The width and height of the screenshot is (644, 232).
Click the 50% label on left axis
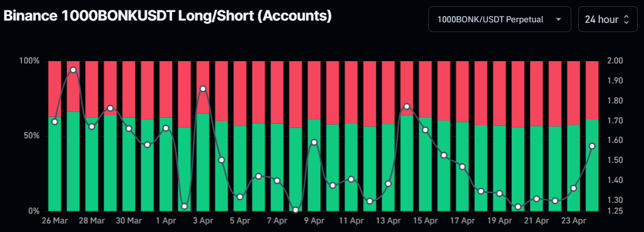coord(29,136)
